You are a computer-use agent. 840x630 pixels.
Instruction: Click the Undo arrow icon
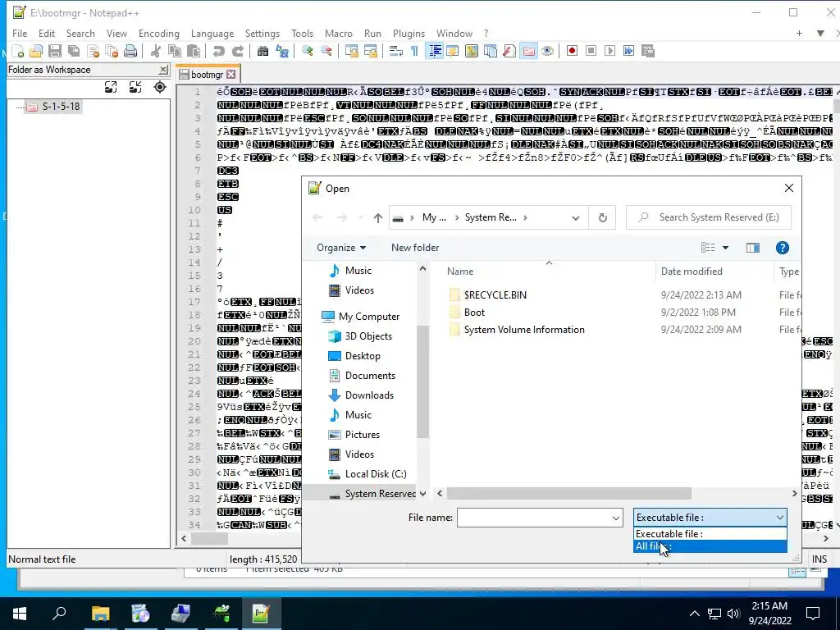[218, 51]
